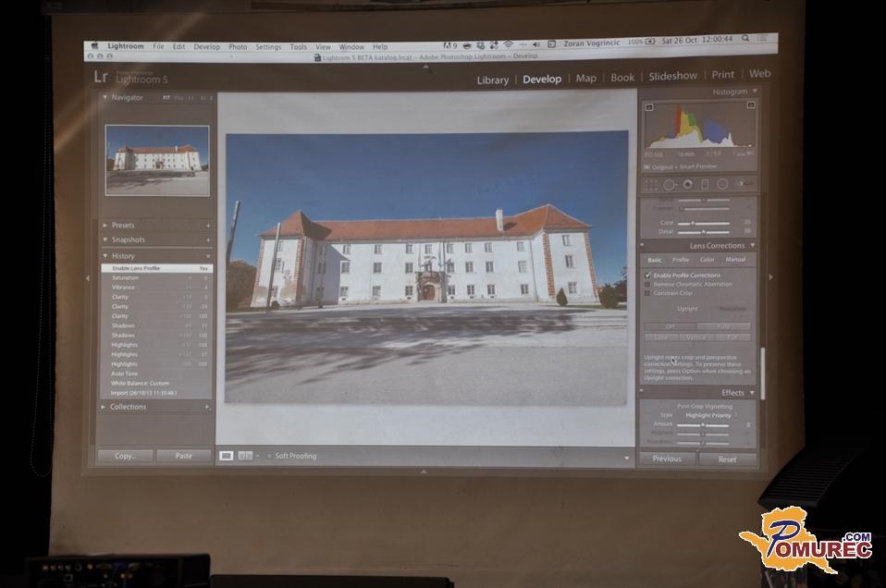886x588 pixels.
Task: Select the Spot Removal tool
Action: click(669, 184)
